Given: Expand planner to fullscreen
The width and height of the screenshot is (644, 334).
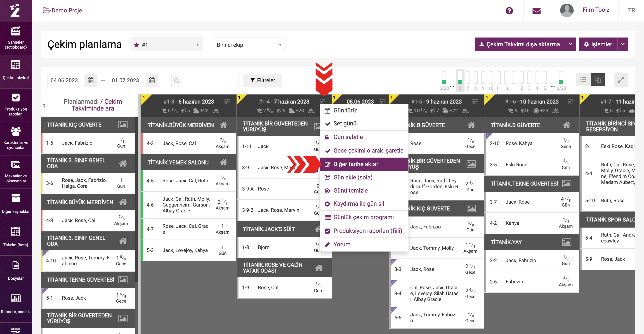Looking at the screenshot, I should click(x=621, y=80).
